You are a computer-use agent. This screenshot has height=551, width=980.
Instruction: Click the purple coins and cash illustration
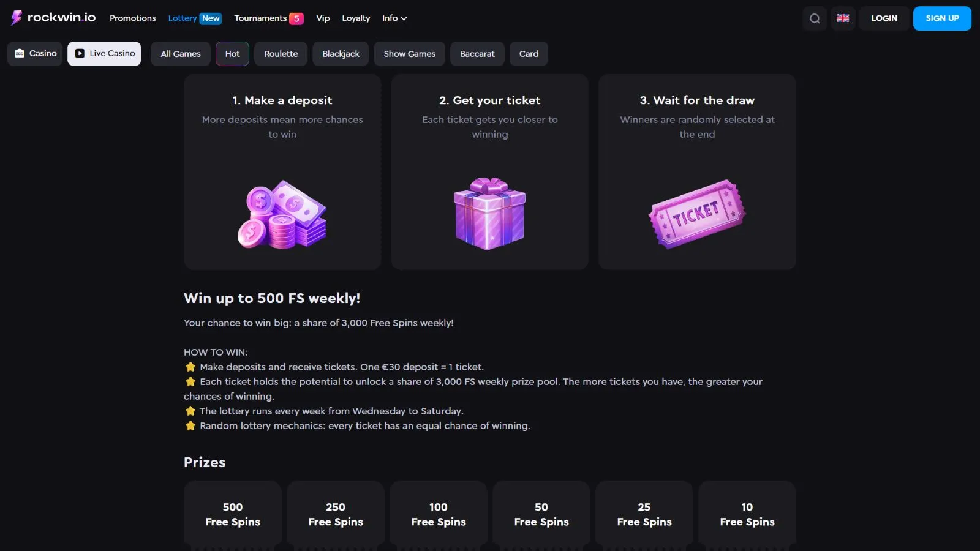[x=282, y=214]
